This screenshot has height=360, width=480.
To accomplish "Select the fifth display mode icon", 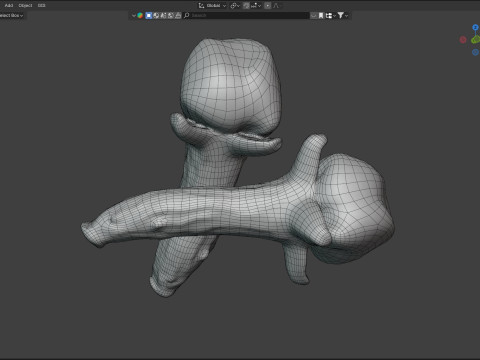I will 178,15.
